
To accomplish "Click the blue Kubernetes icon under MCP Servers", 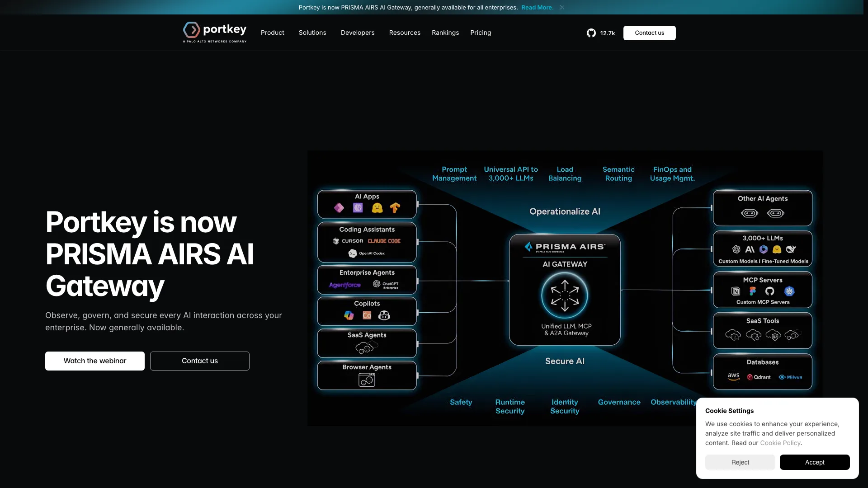I will (789, 291).
